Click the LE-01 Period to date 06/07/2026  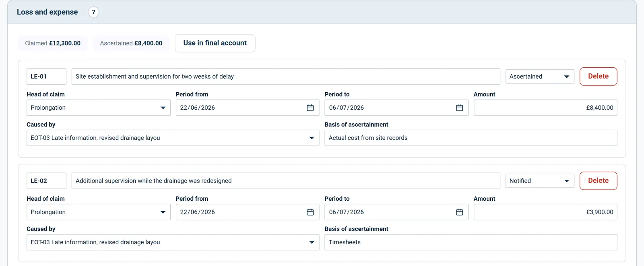(x=347, y=108)
